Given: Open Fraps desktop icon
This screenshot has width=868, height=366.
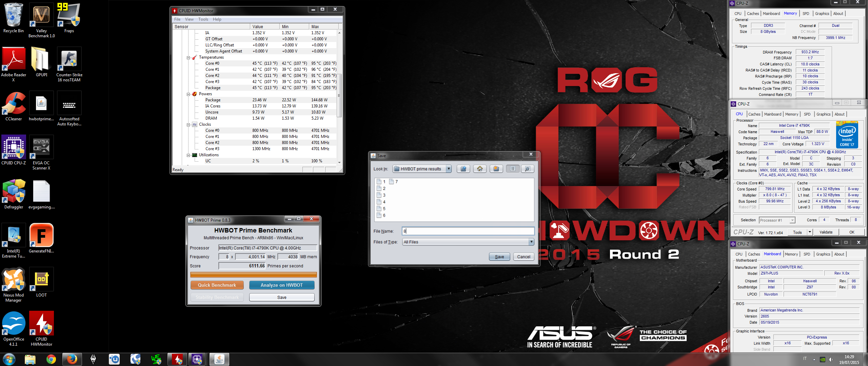Looking at the screenshot, I should point(69,18).
